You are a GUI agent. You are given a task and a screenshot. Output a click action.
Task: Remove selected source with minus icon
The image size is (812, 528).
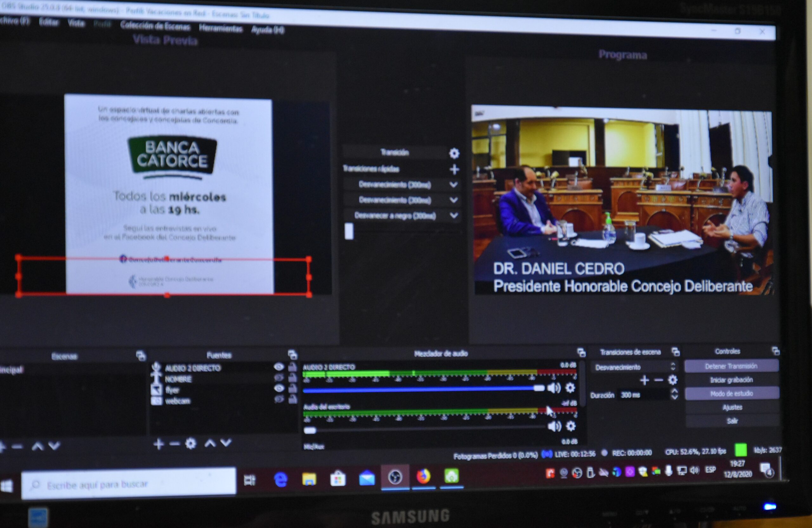click(x=174, y=444)
